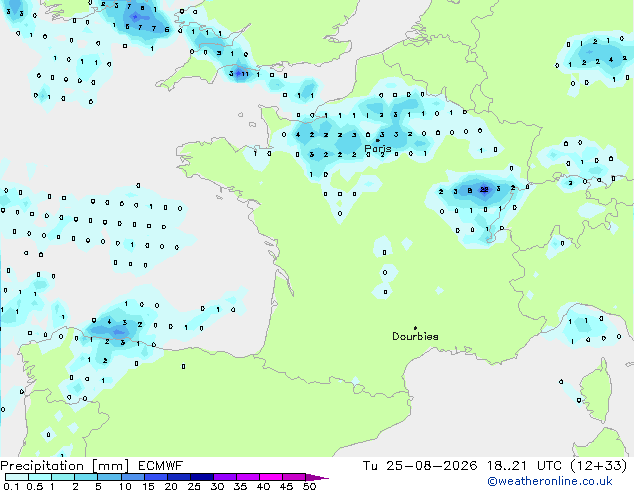The height and width of the screenshot is (490, 634).
Task: Click the Precipitation [mm] title text
Action: [65, 466]
